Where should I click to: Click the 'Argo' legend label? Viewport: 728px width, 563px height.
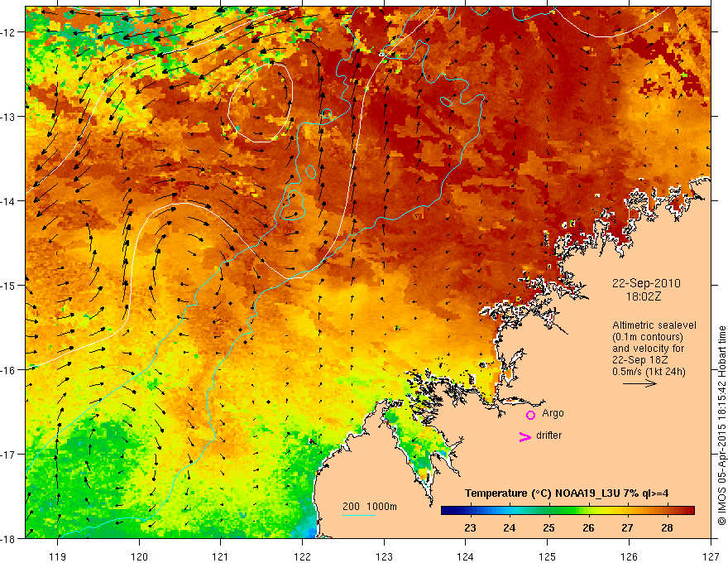[x=553, y=413]
